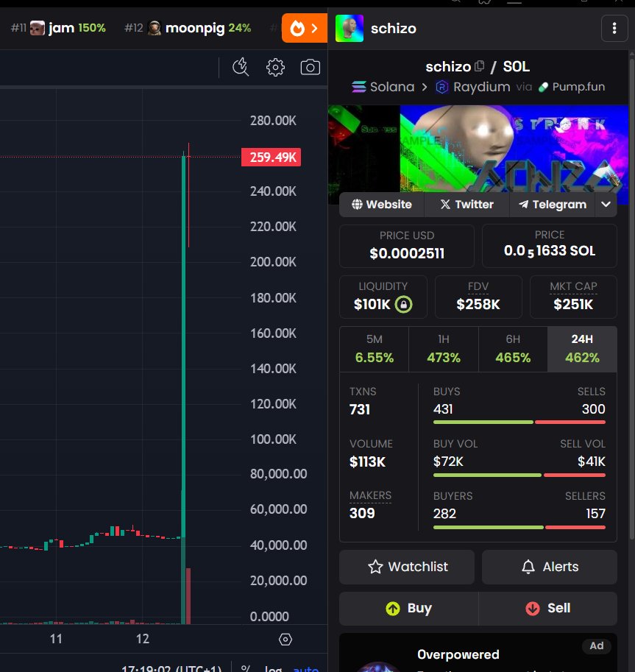635x672 pixels.
Task: Click the schizo token avatar
Action: click(x=350, y=28)
